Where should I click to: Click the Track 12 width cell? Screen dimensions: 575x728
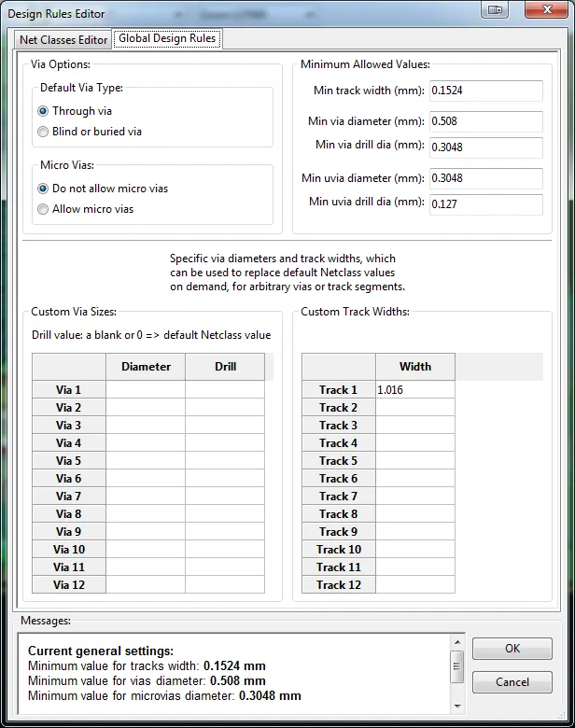coord(415,585)
